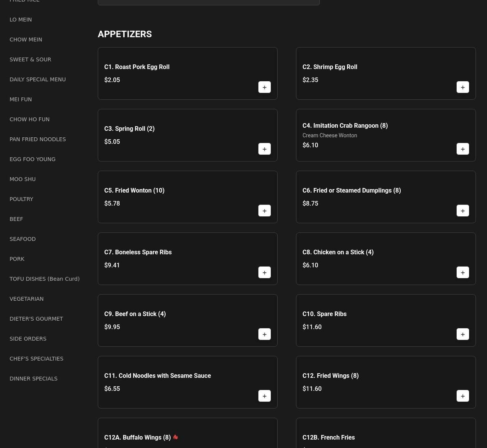The height and width of the screenshot is (448, 487).
Task: Select Pan Fried Noodles category
Action: [x=38, y=139]
